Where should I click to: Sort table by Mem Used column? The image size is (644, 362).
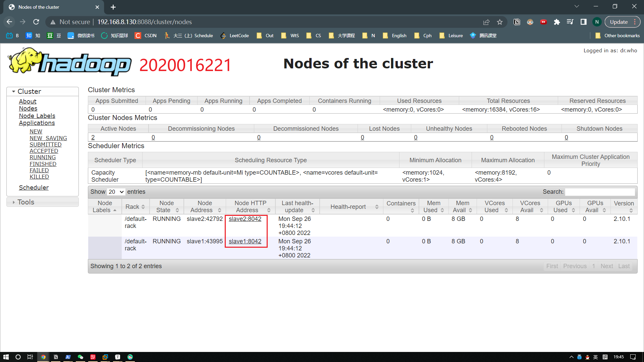tap(433, 206)
